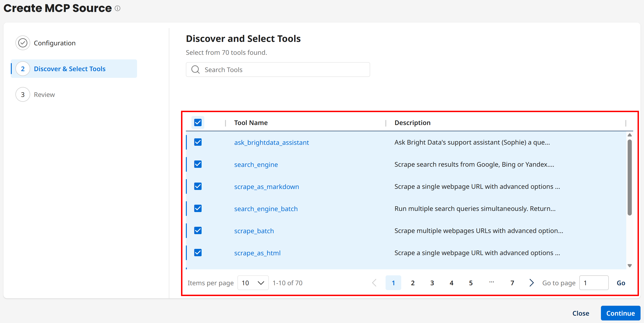Screen dimensions: 644x323
Task: Uncheck ask_brightdata_assistant checkbox
Action: pyautogui.click(x=198, y=142)
